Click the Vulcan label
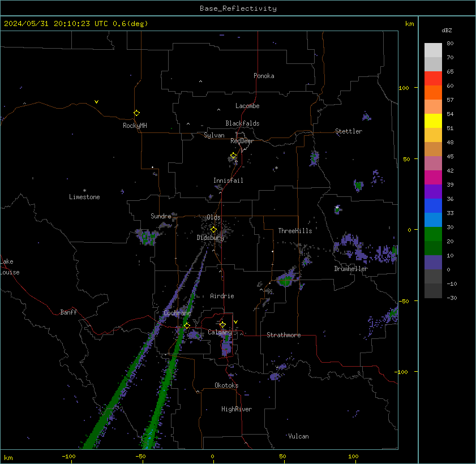 tap(298, 436)
